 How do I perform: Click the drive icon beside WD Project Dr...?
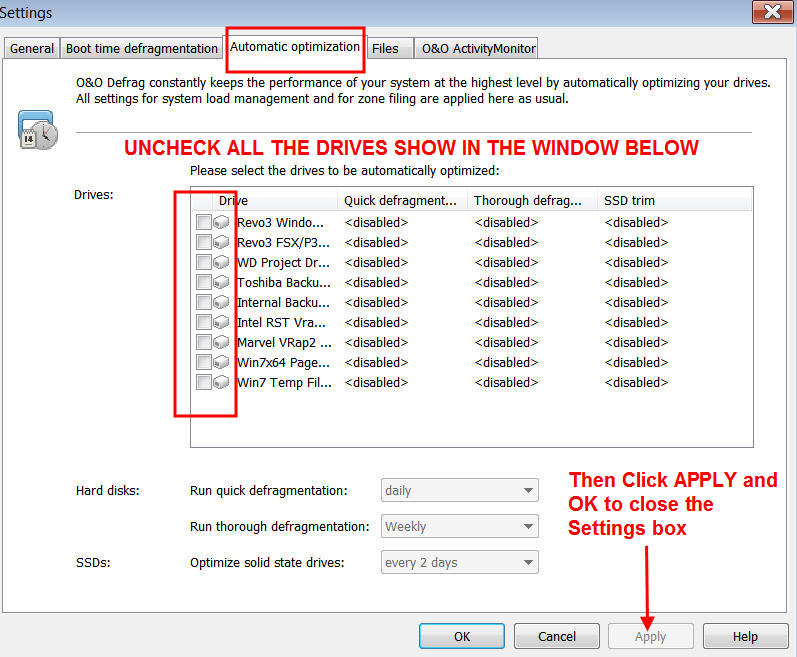(x=221, y=262)
